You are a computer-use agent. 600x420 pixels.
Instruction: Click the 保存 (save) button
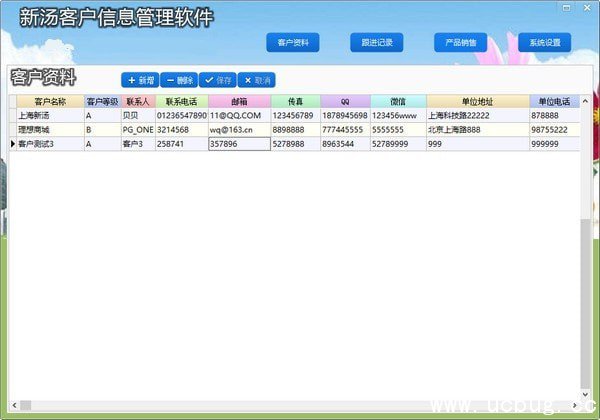tap(218, 80)
